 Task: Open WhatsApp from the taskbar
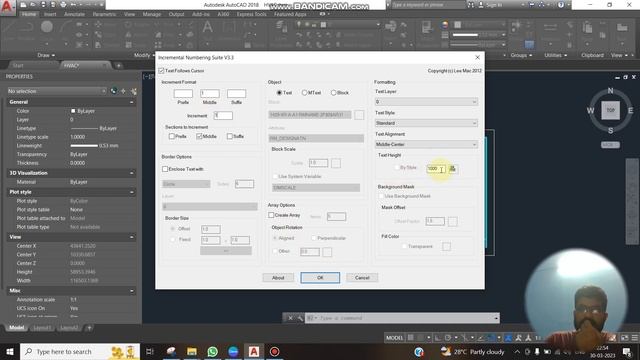pos(212,351)
